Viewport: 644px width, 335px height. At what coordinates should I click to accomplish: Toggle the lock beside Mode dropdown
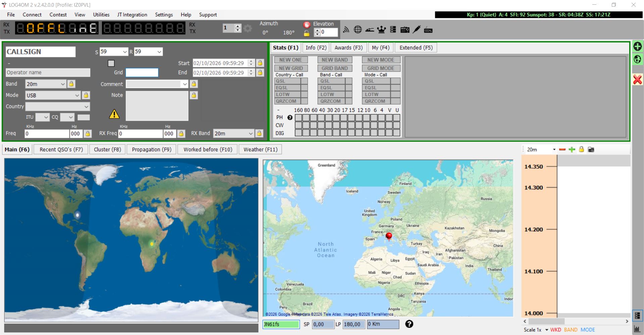(86, 95)
